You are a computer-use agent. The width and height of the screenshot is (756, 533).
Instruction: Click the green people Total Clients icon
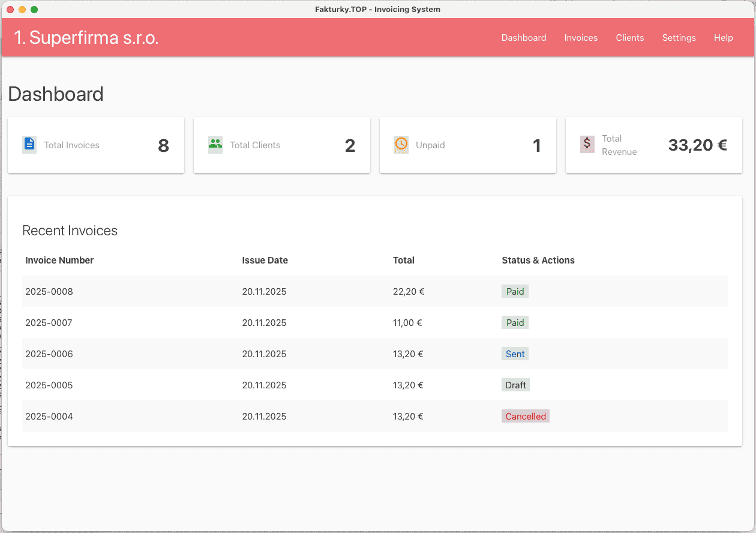pos(215,145)
